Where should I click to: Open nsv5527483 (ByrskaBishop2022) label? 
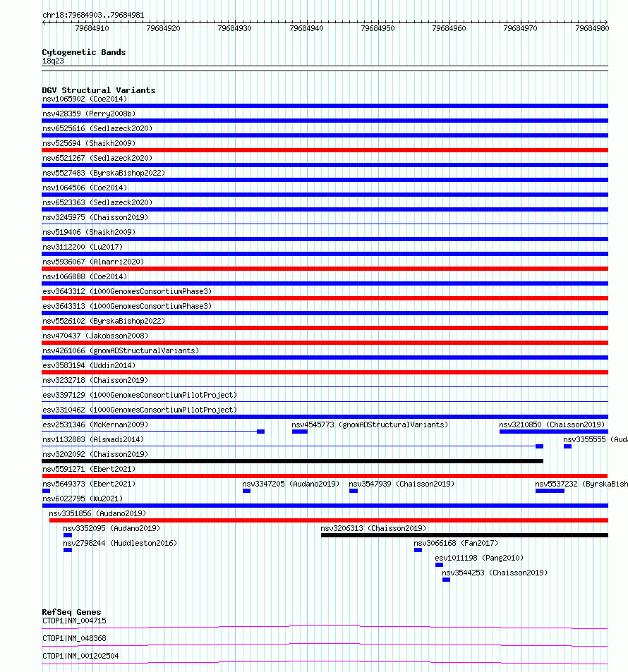click(x=104, y=173)
